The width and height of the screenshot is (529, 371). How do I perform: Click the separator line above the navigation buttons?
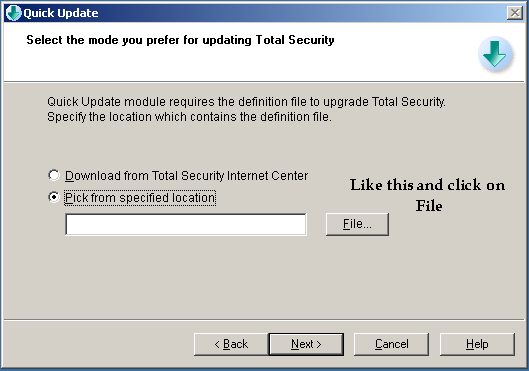pos(264,319)
